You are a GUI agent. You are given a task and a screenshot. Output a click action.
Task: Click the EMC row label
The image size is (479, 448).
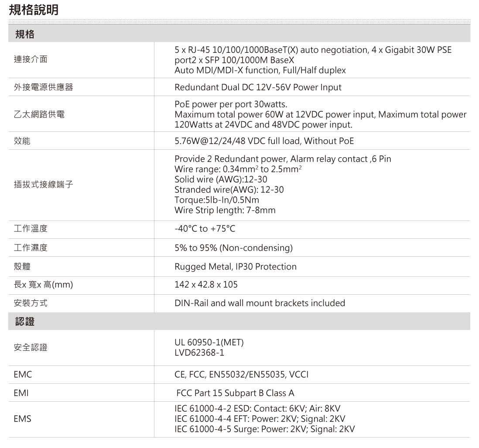tap(23, 375)
